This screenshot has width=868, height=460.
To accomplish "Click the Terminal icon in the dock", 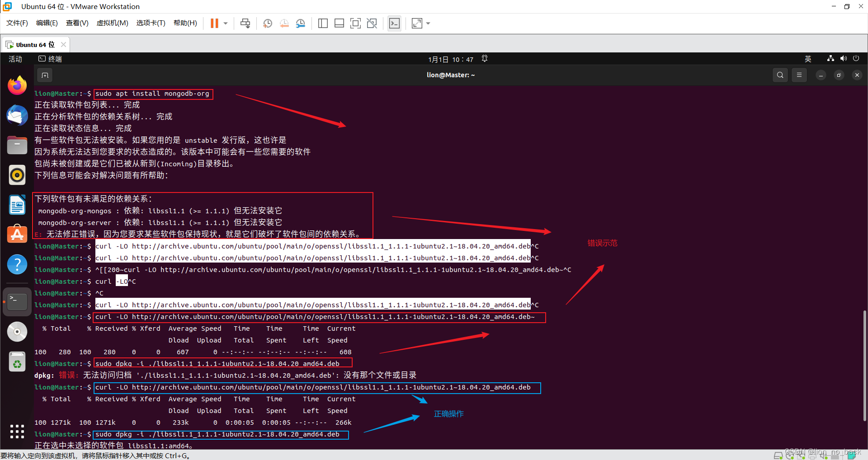I will pos(17,301).
